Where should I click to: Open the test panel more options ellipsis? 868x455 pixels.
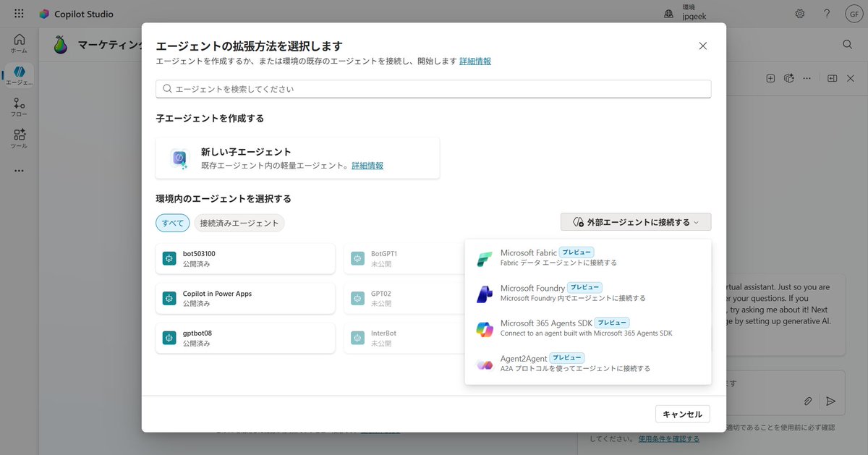807,78
